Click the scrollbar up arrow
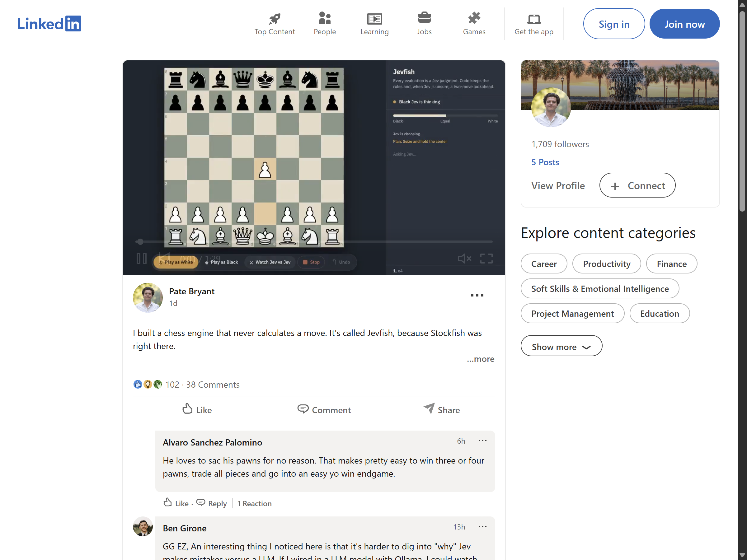 tap(742, 5)
